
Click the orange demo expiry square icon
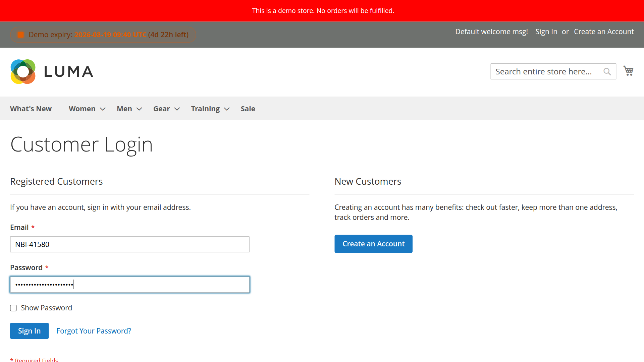click(20, 35)
